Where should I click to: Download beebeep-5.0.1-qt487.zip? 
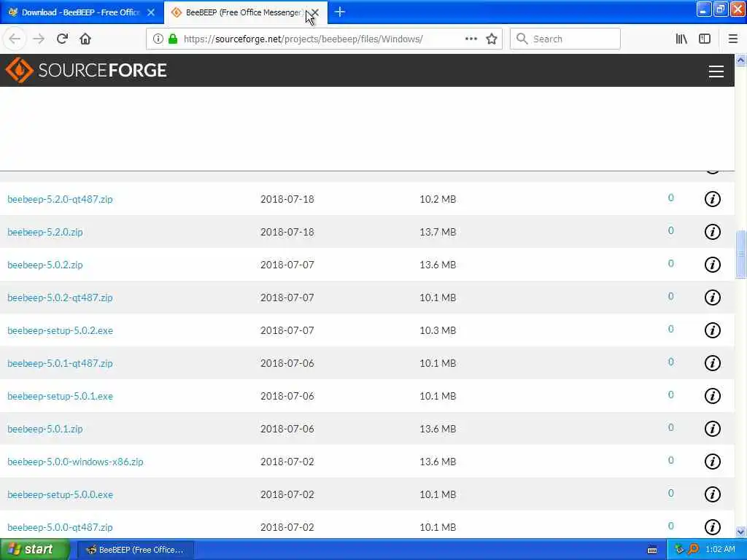60,363
